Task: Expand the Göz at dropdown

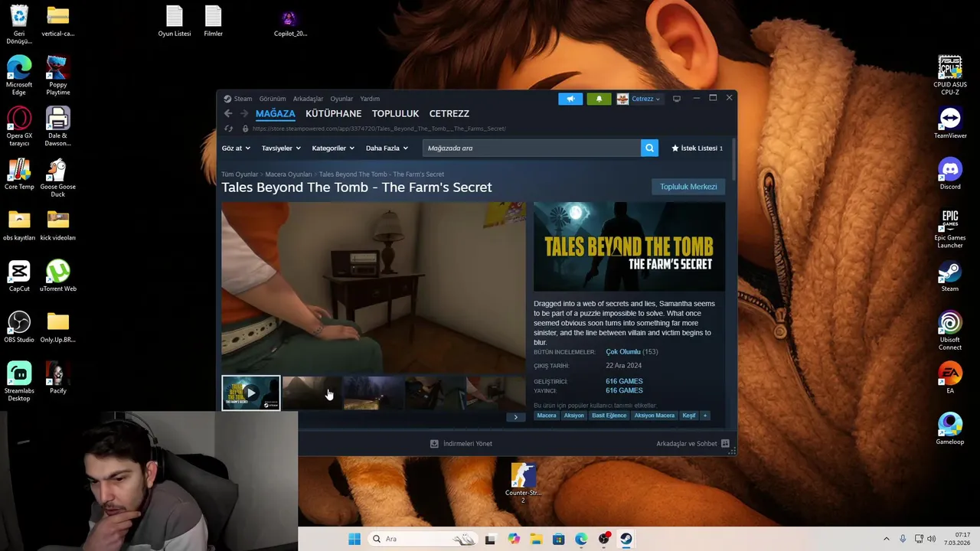Action: pyautogui.click(x=236, y=148)
